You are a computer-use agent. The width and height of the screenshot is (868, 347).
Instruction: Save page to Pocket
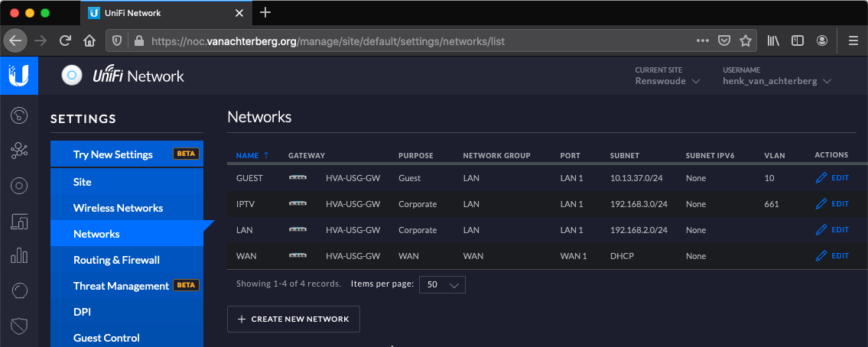[x=724, y=41]
